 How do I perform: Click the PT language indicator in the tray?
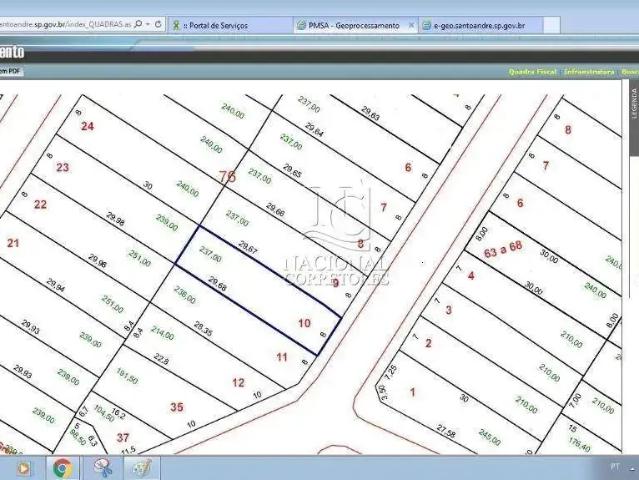tap(615, 467)
